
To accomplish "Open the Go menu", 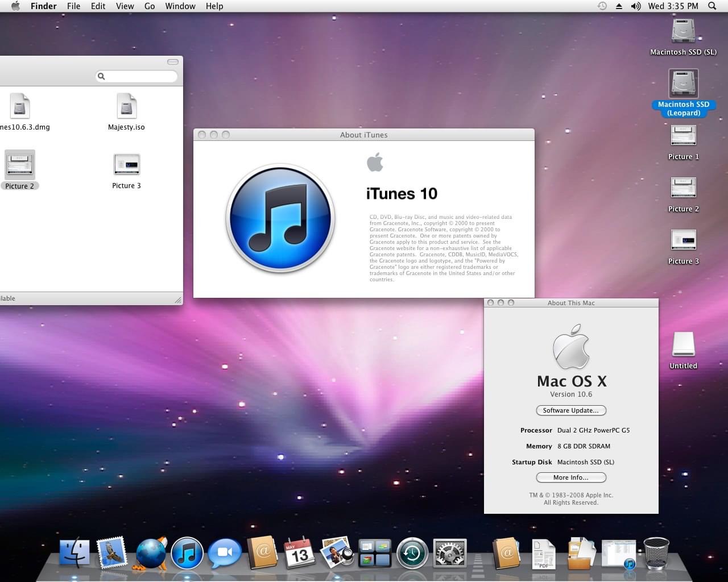I will 150,6.
